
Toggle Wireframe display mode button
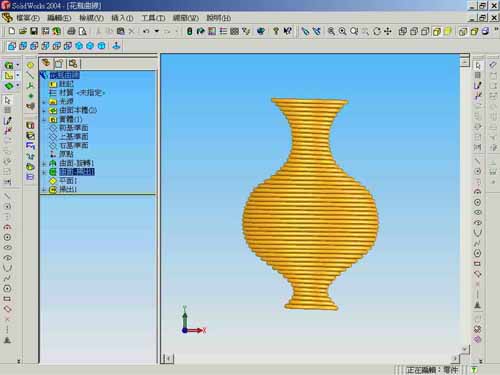(403, 31)
